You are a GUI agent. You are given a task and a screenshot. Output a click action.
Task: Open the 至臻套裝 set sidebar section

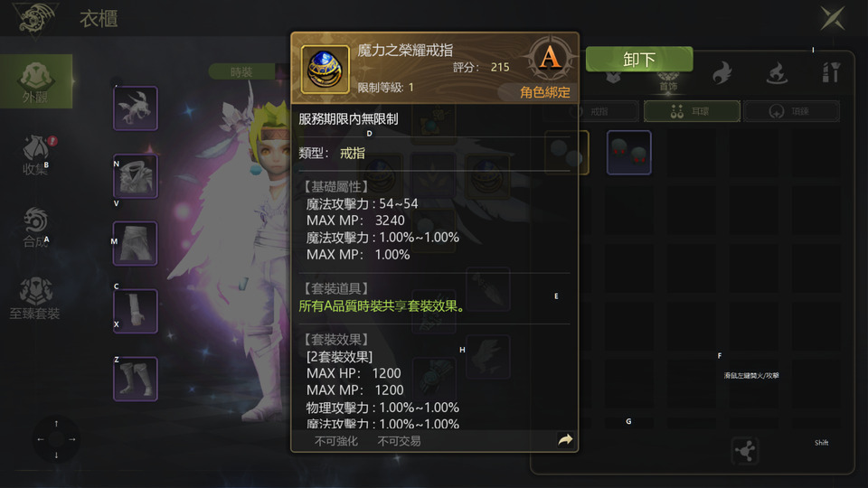[35, 299]
